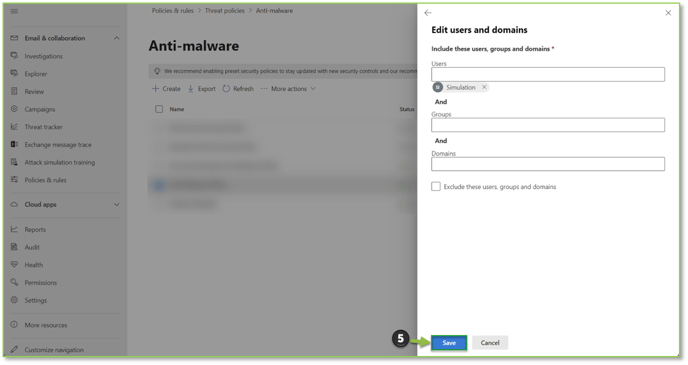Screen dimensions: 688x365
Task: Click the Email & collaboration envelope icon
Action: click(x=14, y=38)
